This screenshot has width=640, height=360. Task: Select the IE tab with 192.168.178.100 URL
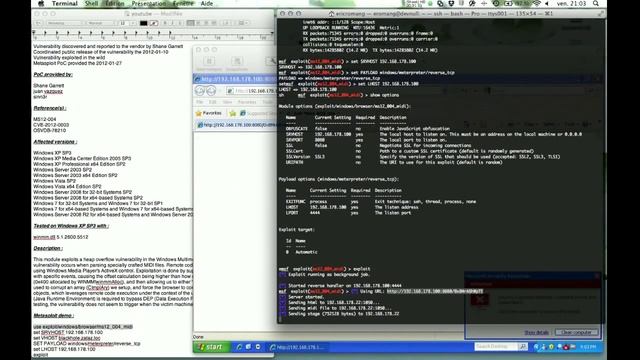point(236,125)
